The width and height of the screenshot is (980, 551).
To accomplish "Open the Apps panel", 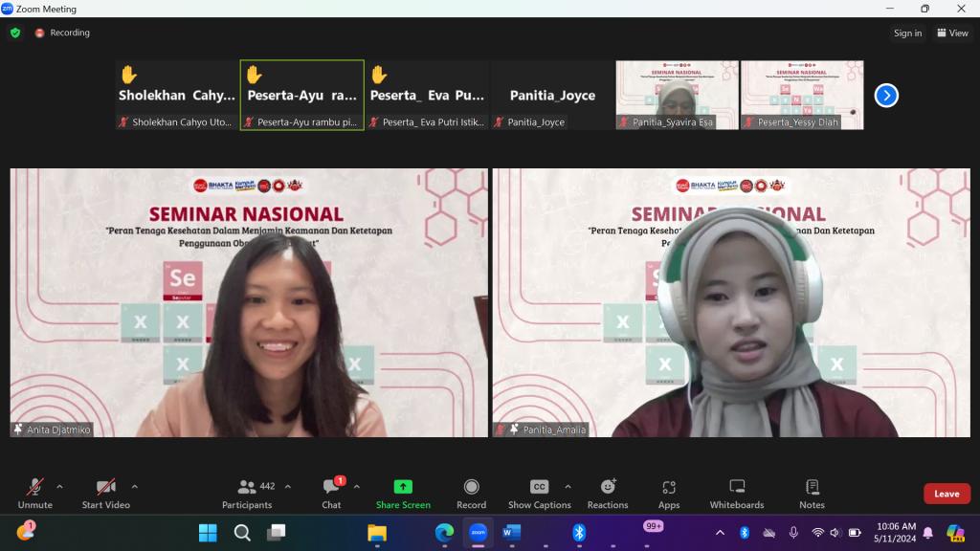I will [669, 493].
